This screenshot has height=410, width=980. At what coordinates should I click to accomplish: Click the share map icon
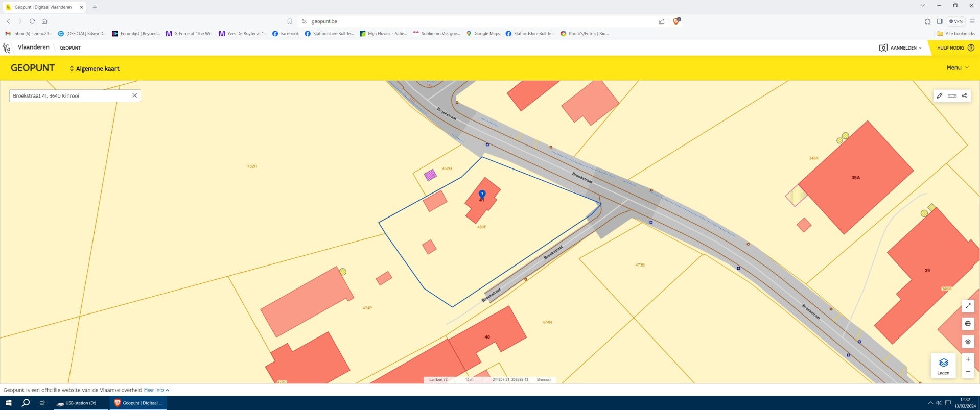(964, 96)
